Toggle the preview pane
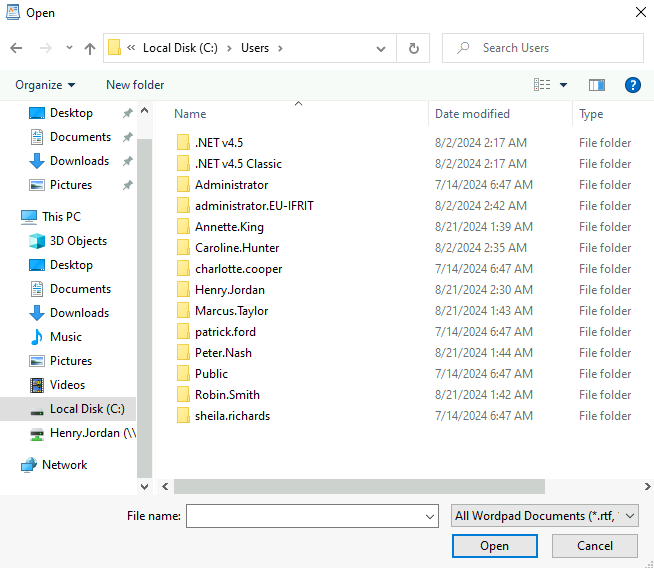654x568 pixels. 597,85
